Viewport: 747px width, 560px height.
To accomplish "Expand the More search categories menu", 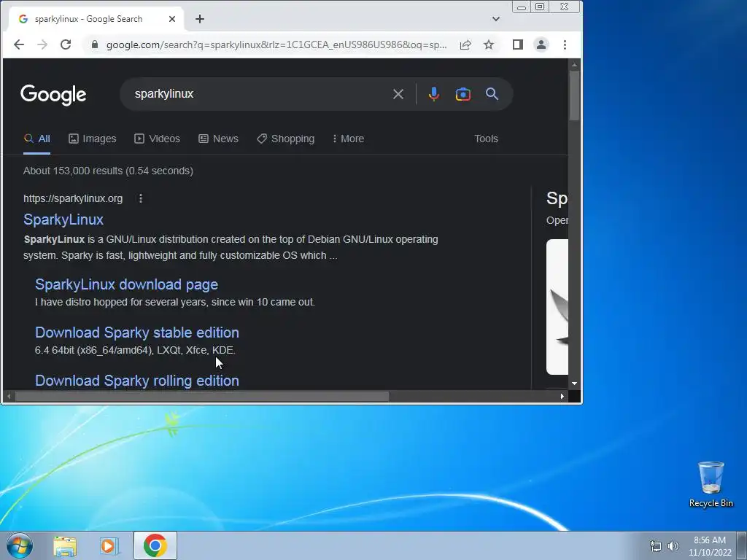I will 348,139.
